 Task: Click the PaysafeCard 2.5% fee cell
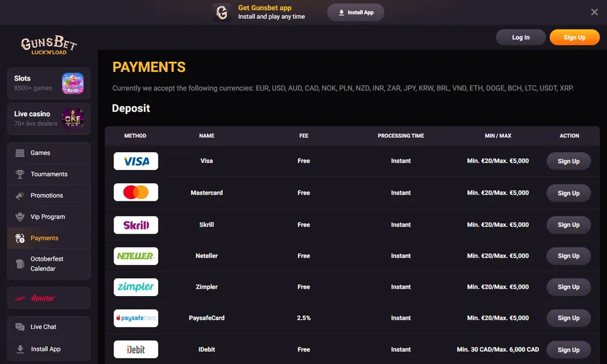point(304,318)
